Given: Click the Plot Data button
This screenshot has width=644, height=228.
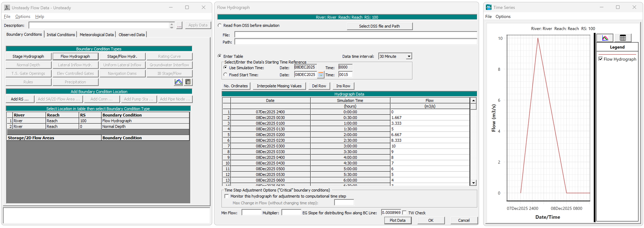Looking at the screenshot, I should (x=397, y=220).
